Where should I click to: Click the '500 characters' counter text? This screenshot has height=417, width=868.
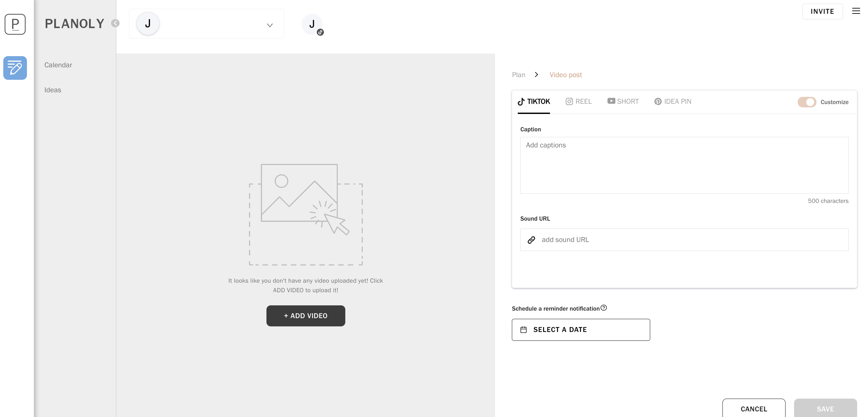click(828, 201)
